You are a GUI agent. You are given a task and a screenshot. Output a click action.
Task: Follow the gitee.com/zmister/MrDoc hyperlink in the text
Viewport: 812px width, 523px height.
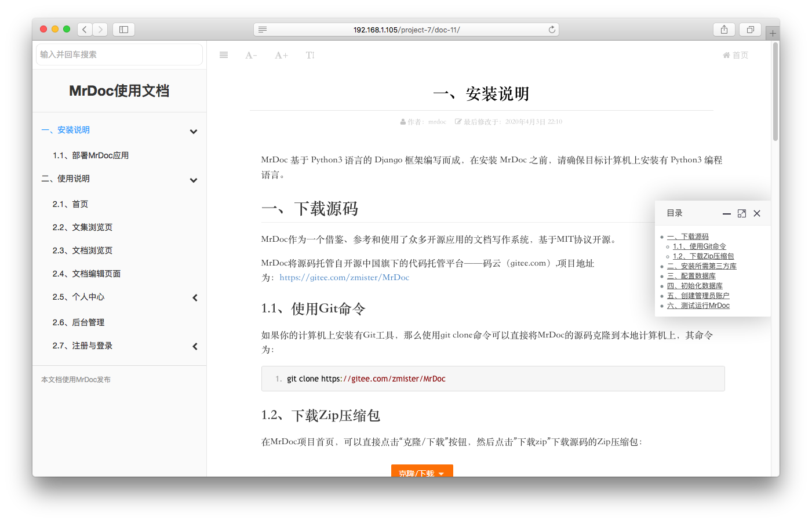(x=344, y=278)
